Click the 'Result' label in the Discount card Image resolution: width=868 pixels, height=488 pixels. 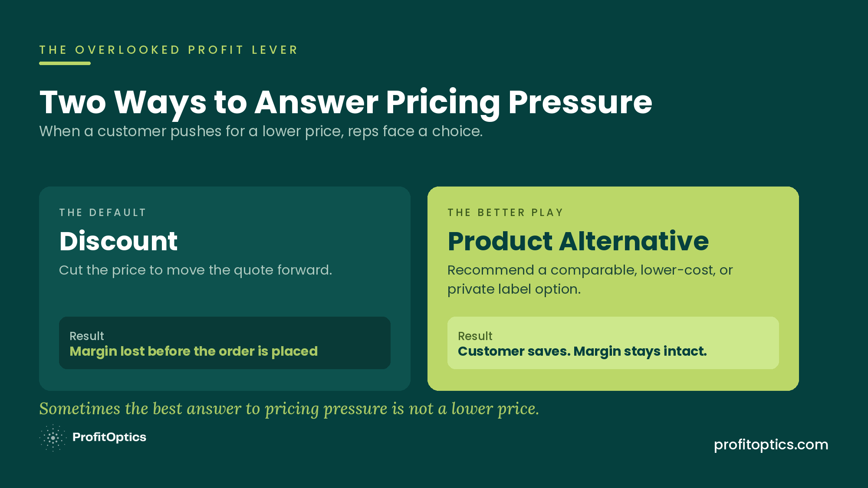coord(87,336)
